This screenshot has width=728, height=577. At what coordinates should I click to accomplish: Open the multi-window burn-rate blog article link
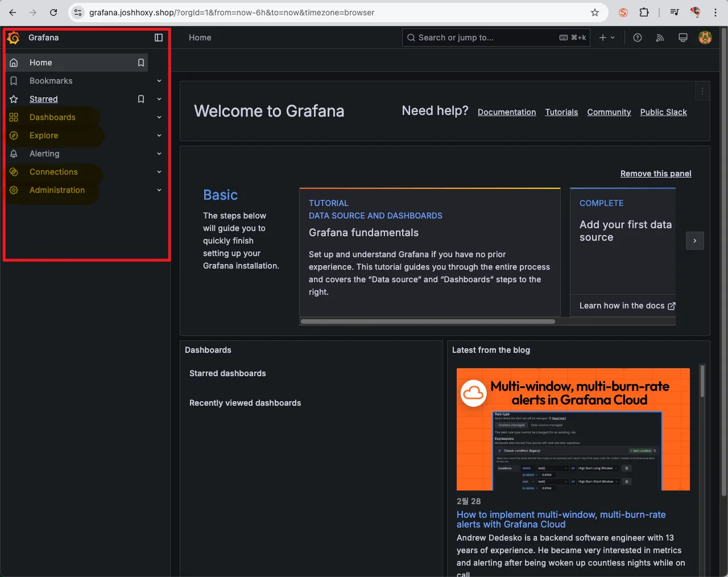(x=561, y=520)
